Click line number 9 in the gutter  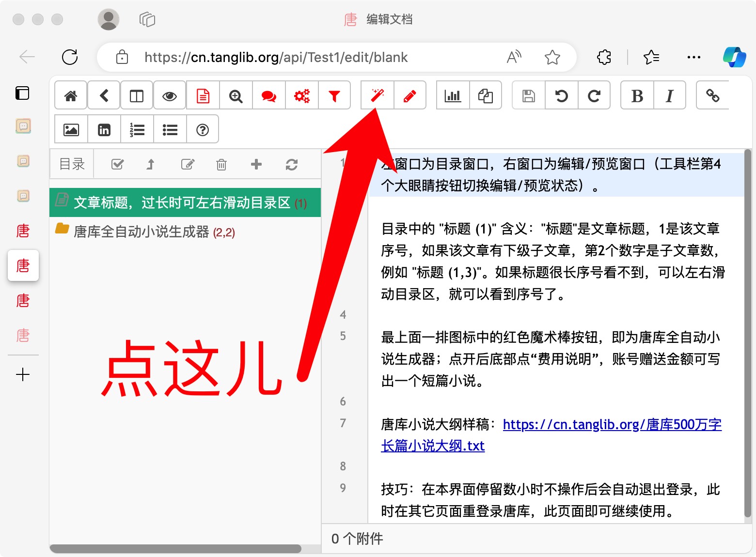[x=343, y=488]
